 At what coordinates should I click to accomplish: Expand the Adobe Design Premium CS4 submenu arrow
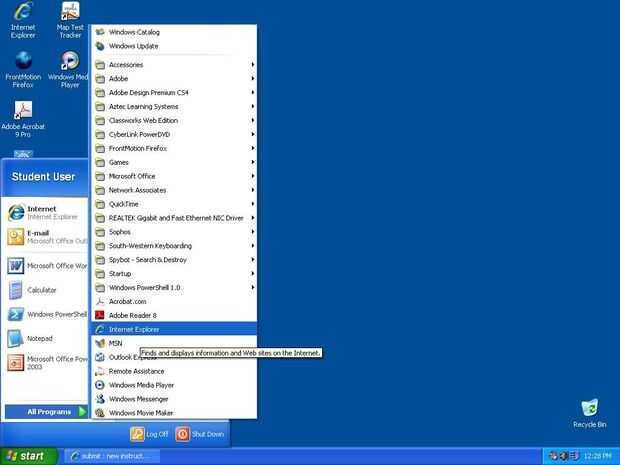pyautogui.click(x=252, y=93)
